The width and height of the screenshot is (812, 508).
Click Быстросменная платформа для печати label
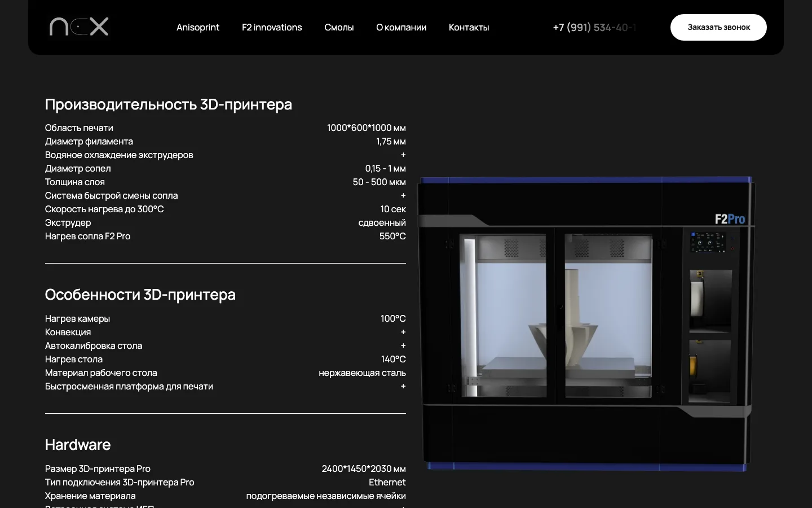point(129,386)
